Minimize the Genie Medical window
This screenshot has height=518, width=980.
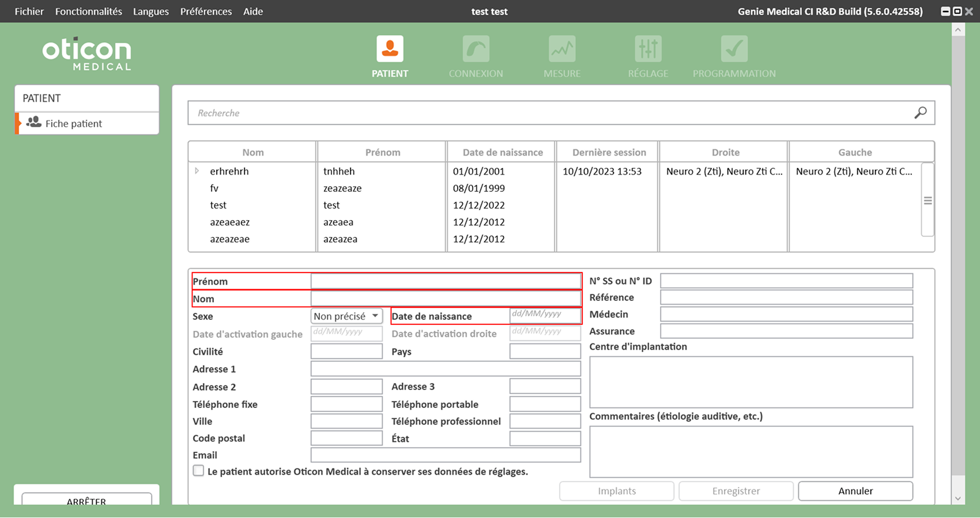click(945, 12)
